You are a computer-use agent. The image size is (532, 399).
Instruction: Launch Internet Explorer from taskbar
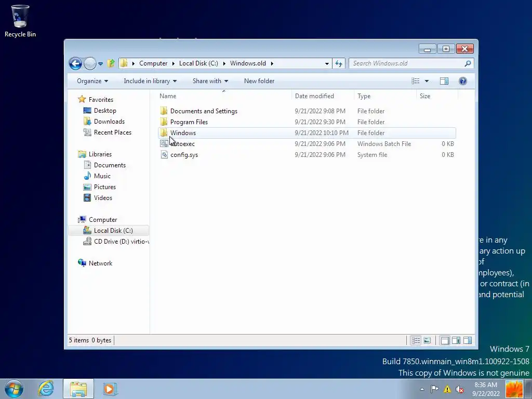tap(46, 389)
